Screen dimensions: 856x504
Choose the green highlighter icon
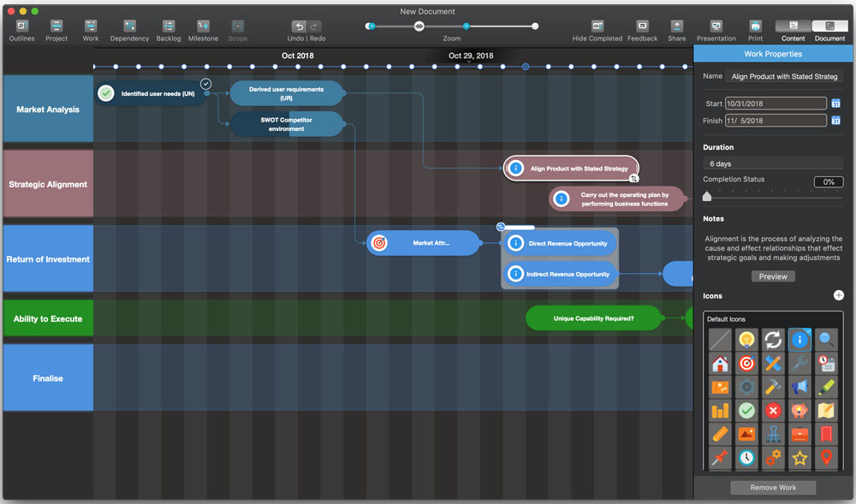[x=826, y=387]
